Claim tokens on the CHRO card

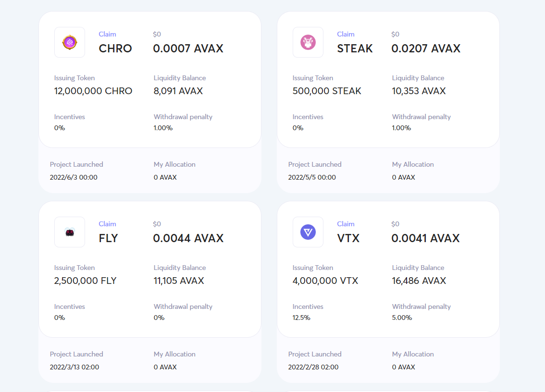tap(107, 34)
